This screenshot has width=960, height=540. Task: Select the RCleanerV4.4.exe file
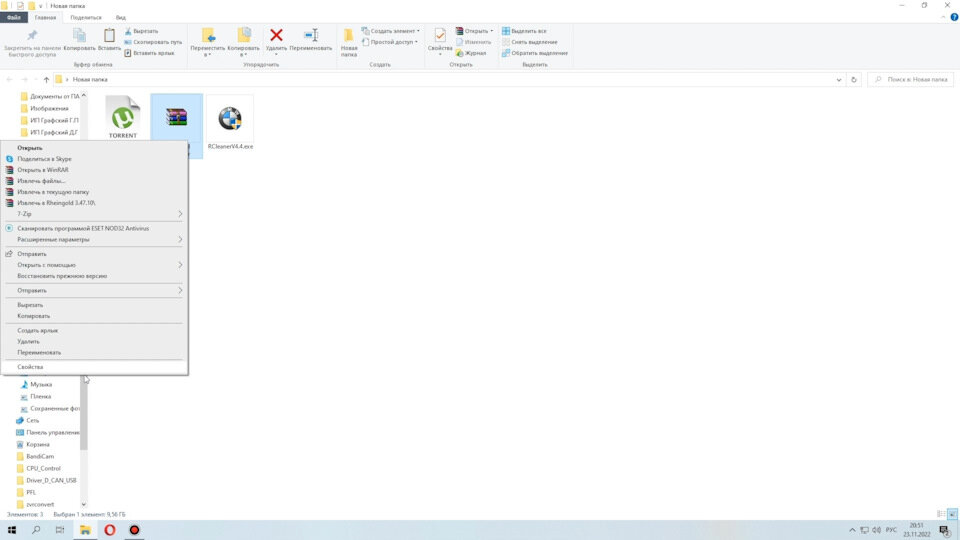tap(230, 124)
